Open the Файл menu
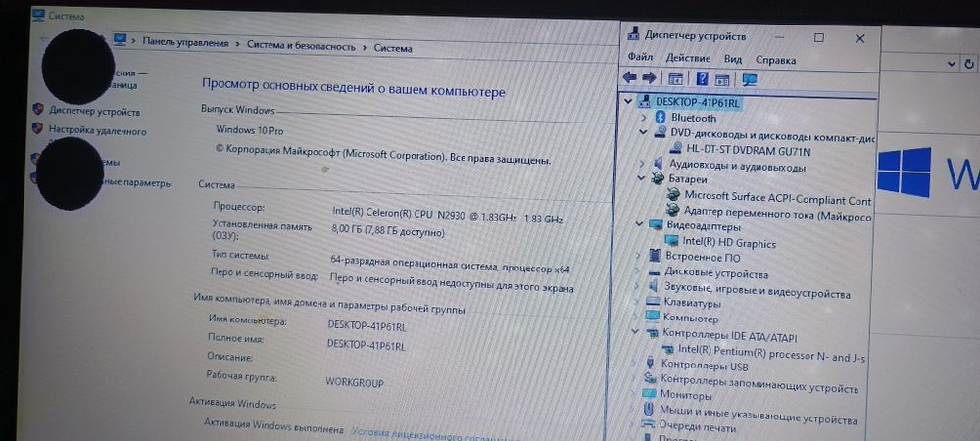 click(641, 57)
